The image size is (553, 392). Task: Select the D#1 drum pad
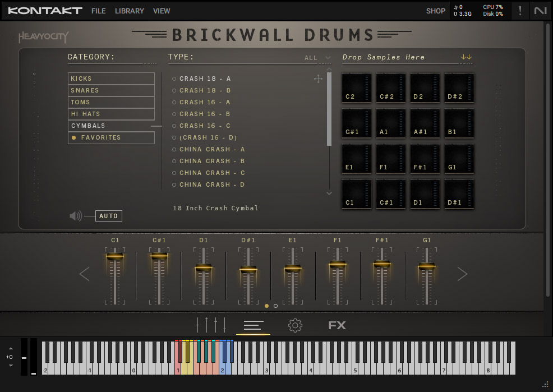[459, 194]
